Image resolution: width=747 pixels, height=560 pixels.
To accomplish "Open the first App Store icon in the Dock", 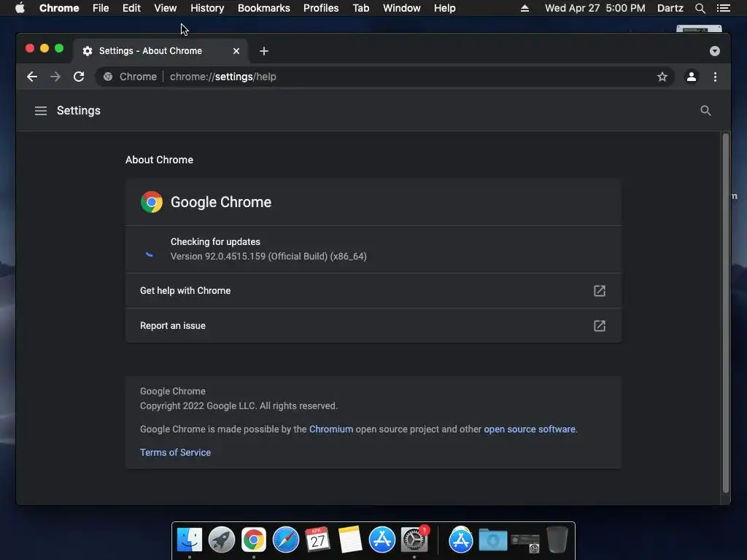I will pos(382,540).
